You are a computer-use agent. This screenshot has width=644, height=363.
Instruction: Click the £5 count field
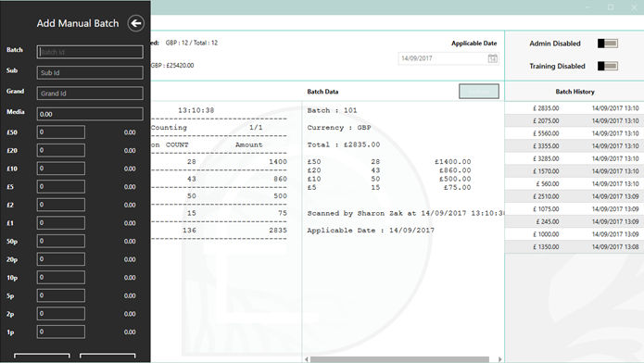(61, 186)
